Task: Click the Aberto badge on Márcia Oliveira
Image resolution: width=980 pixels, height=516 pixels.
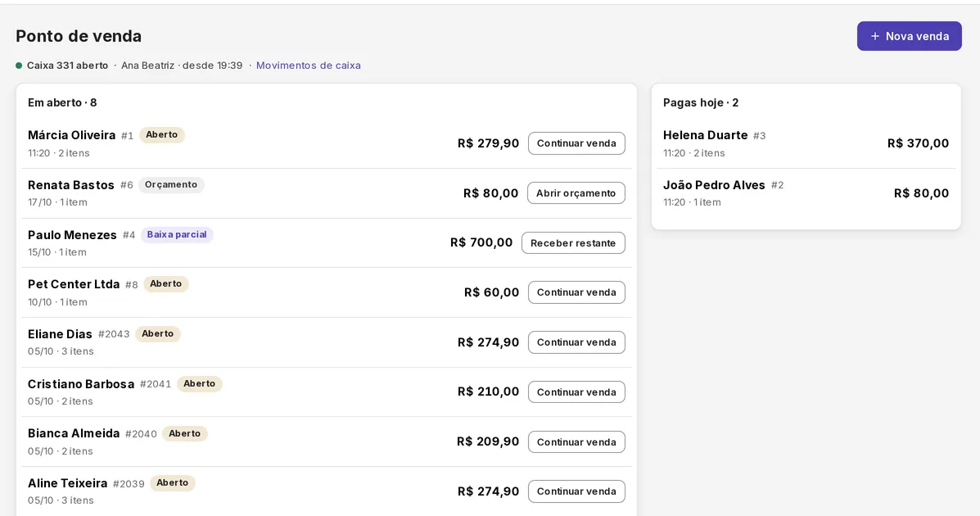Action: [x=162, y=134]
